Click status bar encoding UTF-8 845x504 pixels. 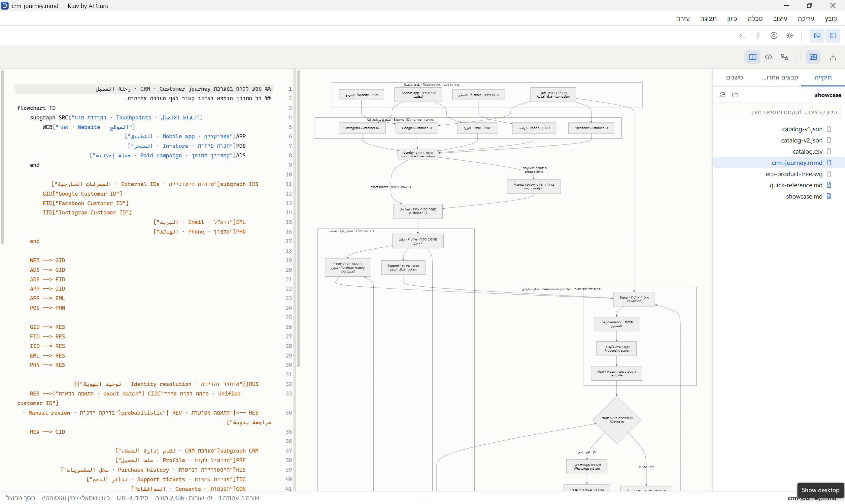coord(132,498)
